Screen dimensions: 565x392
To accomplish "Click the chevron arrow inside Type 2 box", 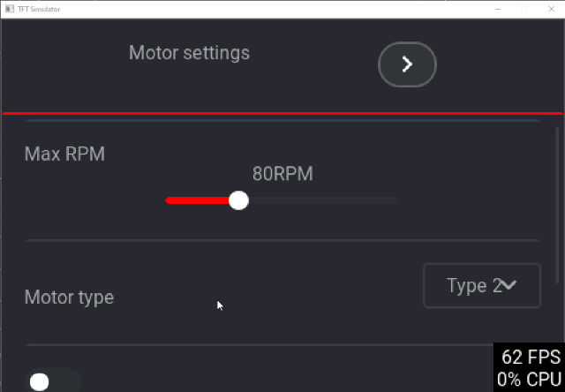I will (509, 285).
